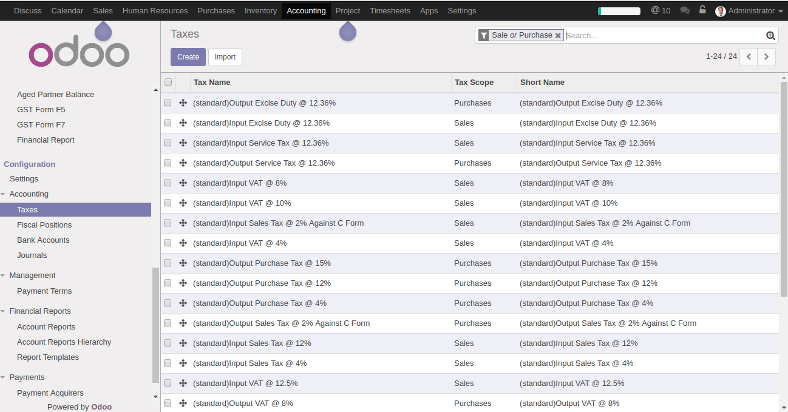This screenshot has width=788, height=412.
Task: Open GST Form F5 report
Action: 41,110
